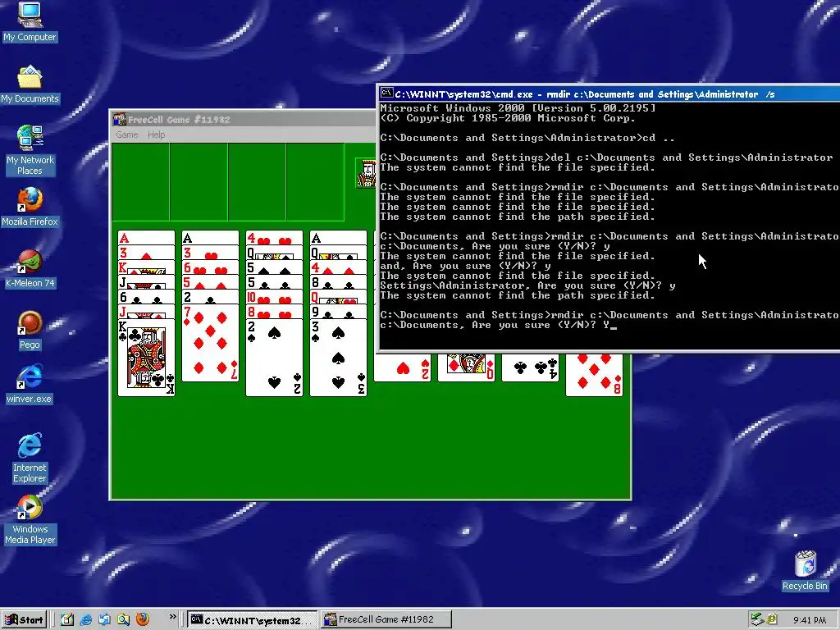Open the Help menu in FreeCell
840x630 pixels.
(157, 135)
